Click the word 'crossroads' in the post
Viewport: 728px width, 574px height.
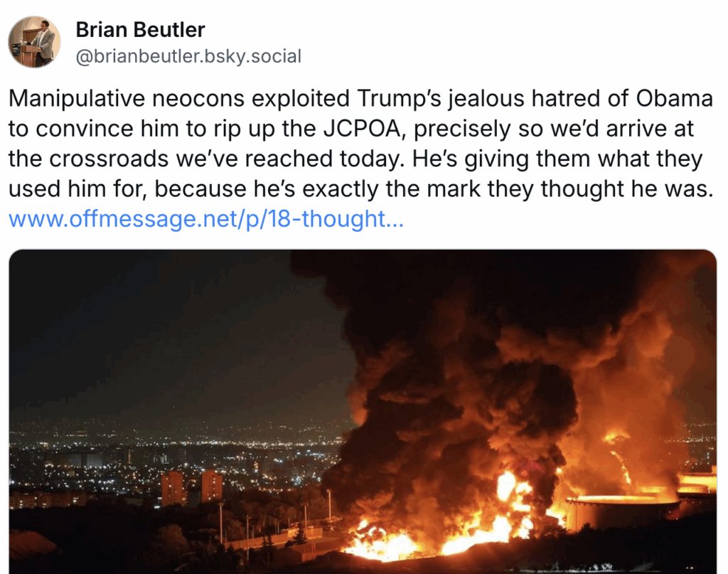pyautogui.click(x=109, y=159)
